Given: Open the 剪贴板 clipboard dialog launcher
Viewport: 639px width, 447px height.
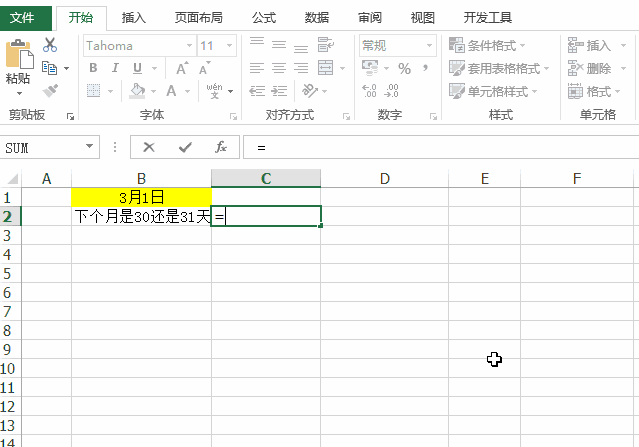Looking at the screenshot, I should 70,117.
